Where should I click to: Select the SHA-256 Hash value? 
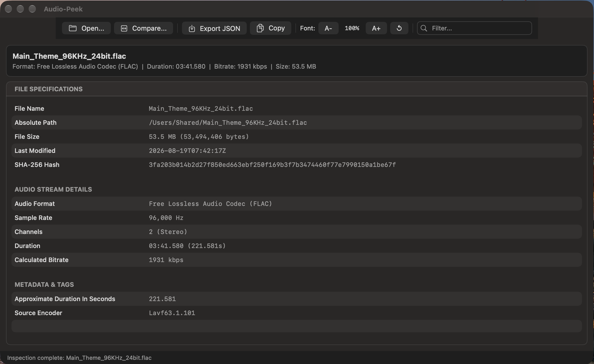click(272, 165)
